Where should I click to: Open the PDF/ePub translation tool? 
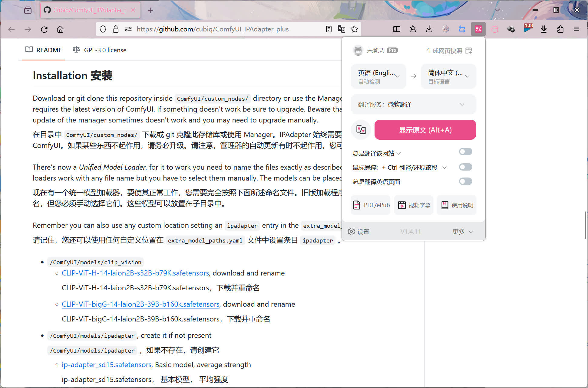tap(370, 205)
